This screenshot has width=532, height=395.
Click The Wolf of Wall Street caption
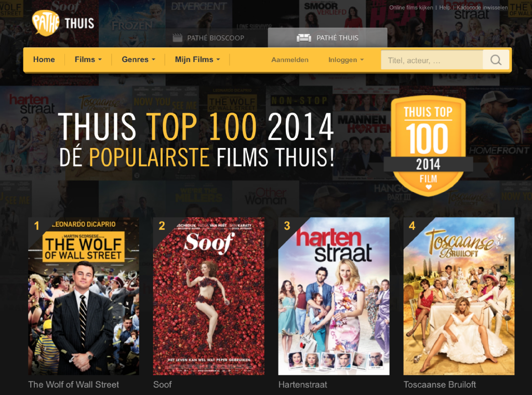click(x=74, y=385)
